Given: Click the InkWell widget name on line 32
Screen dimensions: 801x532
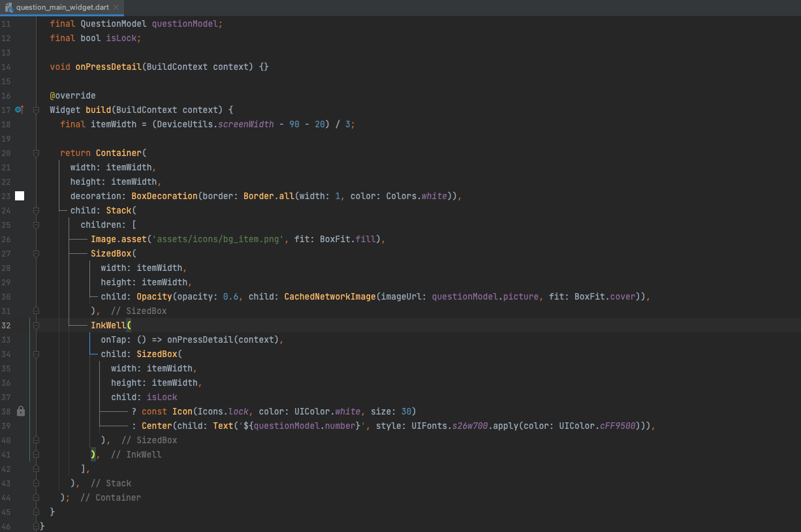Looking at the screenshot, I should click(108, 325).
